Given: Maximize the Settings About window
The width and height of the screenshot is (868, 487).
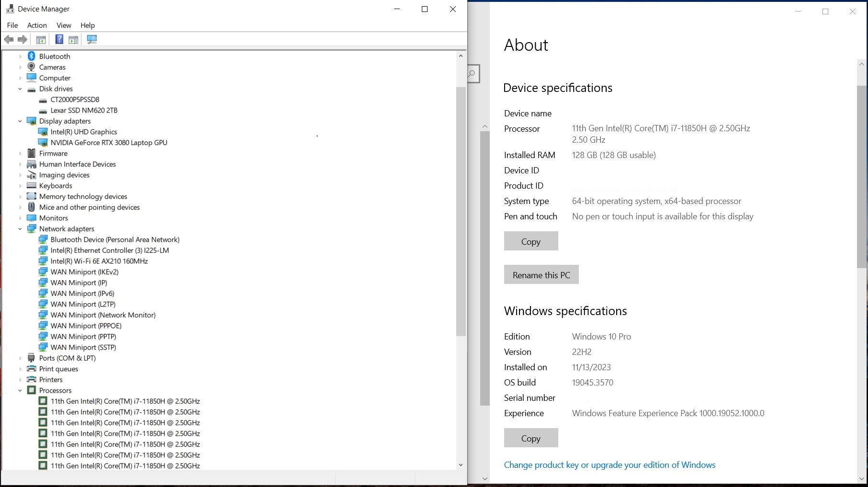Looking at the screenshot, I should coord(825,11).
